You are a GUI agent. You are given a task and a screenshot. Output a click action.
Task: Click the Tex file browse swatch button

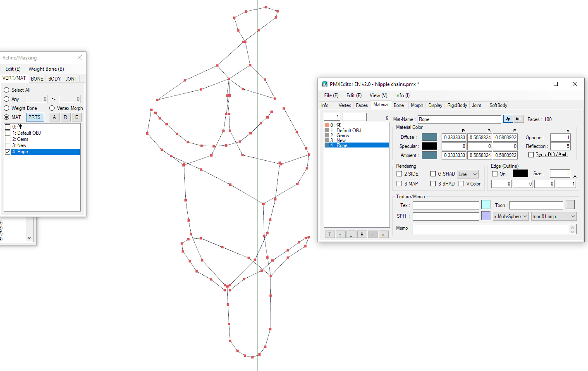tap(486, 205)
